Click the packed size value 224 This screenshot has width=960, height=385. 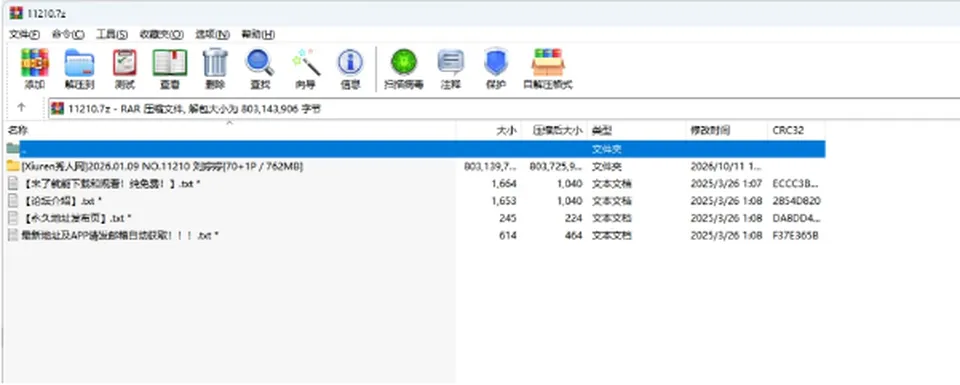click(574, 218)
